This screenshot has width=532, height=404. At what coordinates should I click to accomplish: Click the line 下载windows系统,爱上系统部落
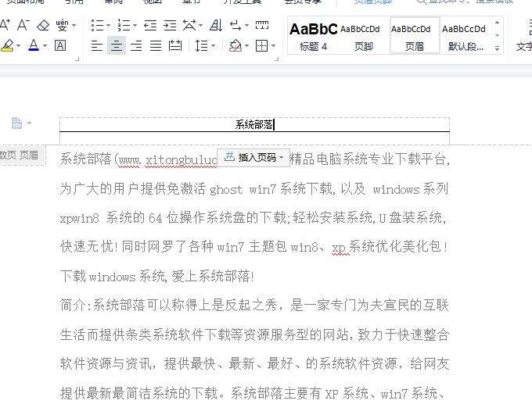tap(156, 277)
